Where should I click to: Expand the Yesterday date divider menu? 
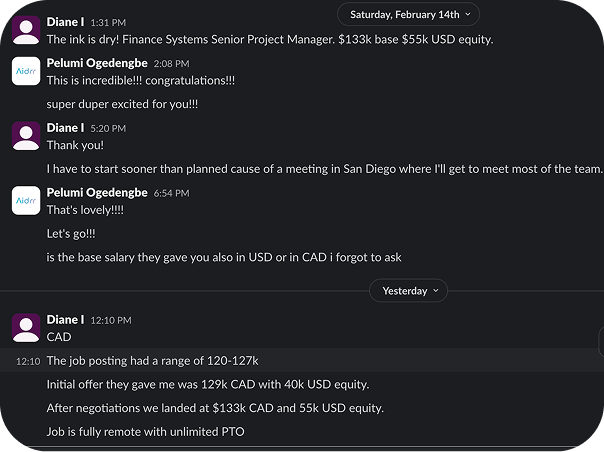408,291
